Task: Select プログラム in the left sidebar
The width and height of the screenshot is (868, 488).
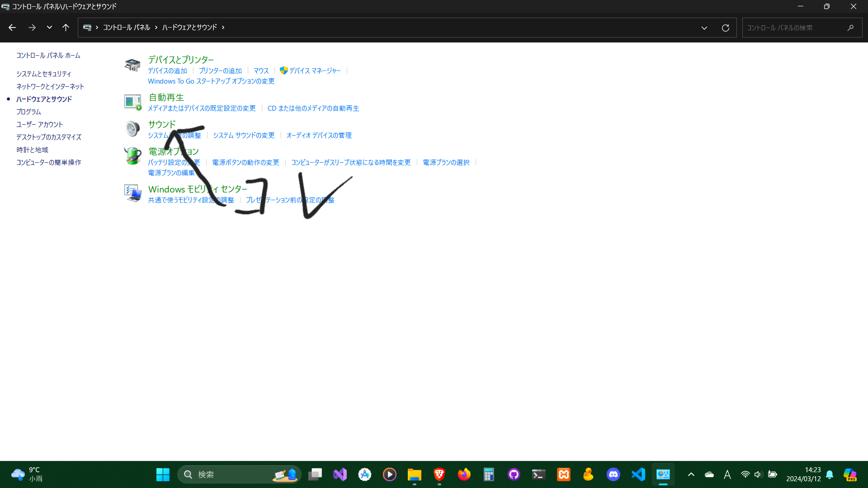Action: click(x=28, y=112)
